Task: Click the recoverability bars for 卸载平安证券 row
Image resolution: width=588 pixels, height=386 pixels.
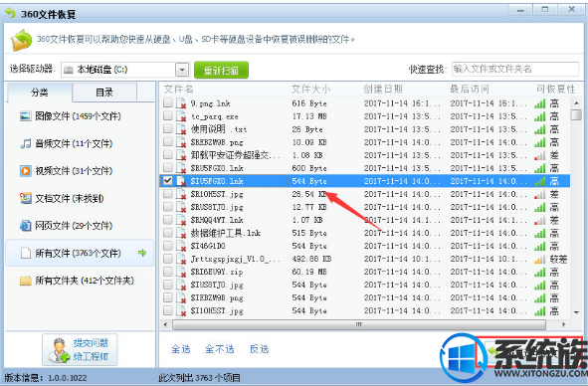Action: 540,155
